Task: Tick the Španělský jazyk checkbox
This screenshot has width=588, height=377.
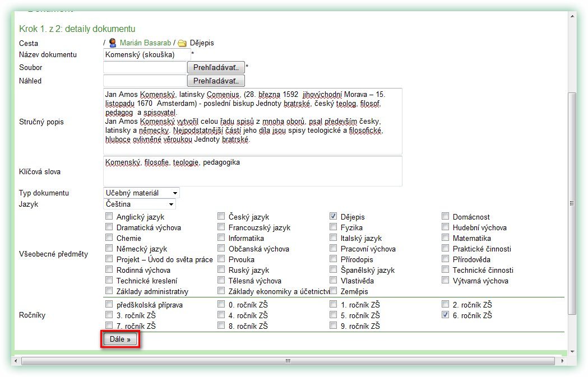Action: 333,269
